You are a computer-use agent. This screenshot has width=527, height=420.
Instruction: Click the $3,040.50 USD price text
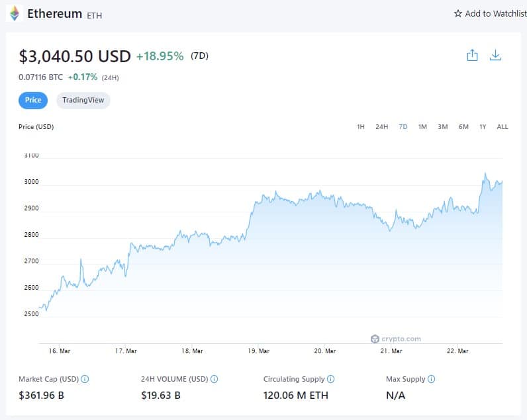coord(75,56)
